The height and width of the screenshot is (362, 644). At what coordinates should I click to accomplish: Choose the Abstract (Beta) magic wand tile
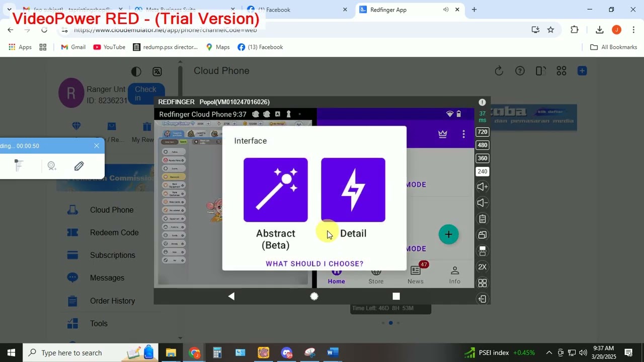pos(276,190)
